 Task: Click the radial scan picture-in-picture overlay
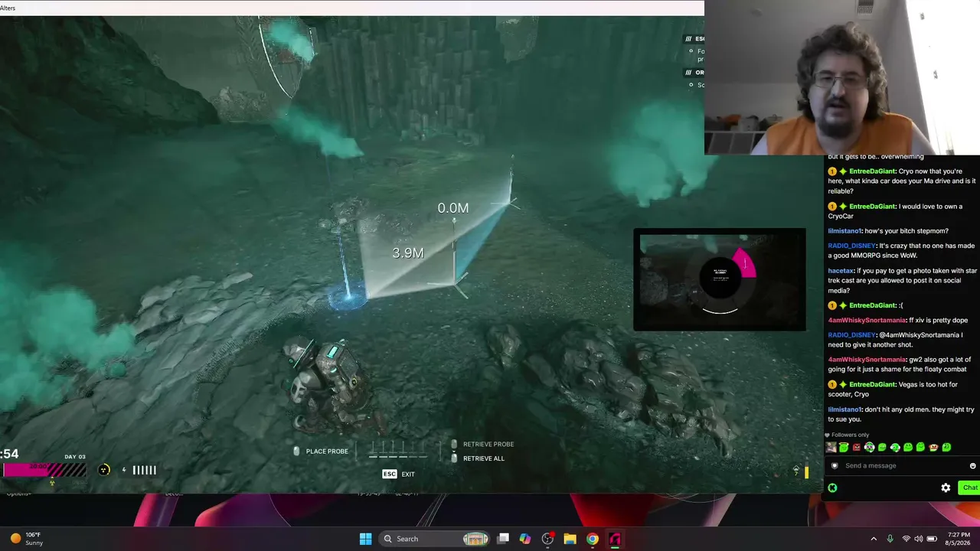pyautogui.click(x=719, y=279)
